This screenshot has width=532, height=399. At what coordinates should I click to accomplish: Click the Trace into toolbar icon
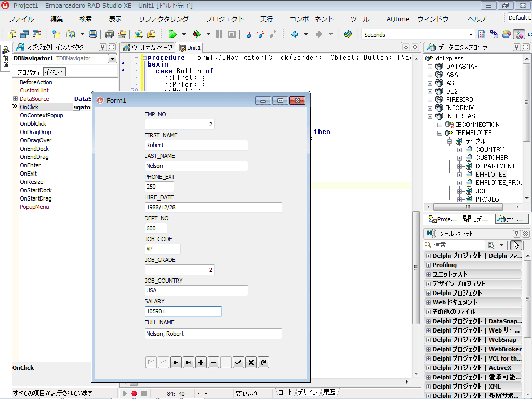(x=249, y=34)
